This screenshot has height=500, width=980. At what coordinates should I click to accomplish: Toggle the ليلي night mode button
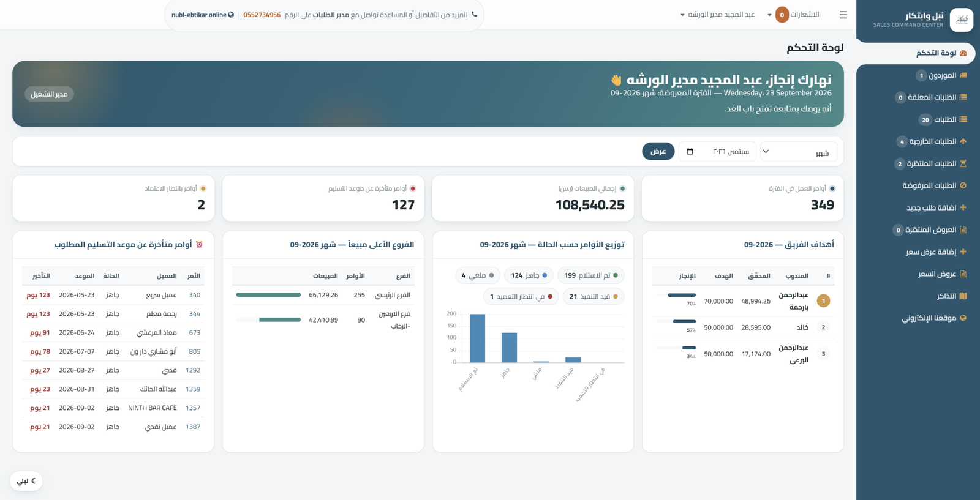(26, 481)
